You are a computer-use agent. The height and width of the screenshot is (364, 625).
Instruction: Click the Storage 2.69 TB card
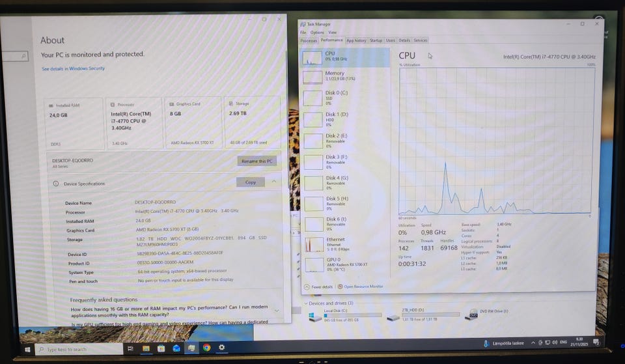tap(253, 122)
